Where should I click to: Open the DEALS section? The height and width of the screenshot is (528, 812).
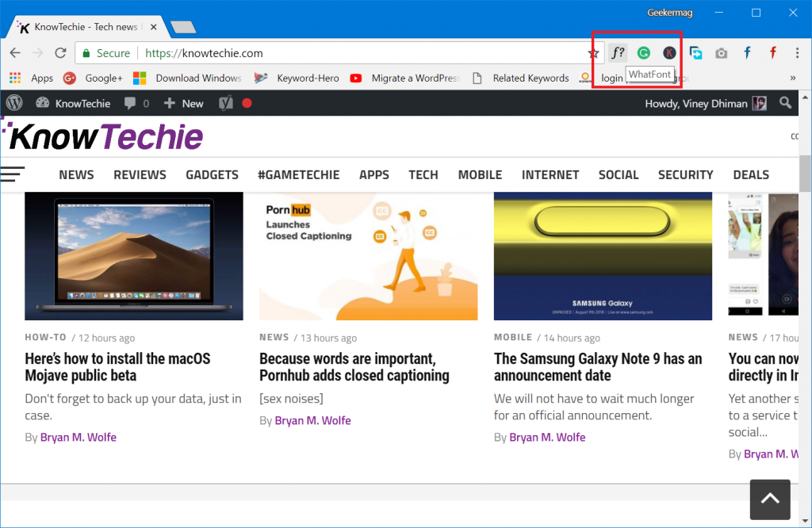coord(751,175)
